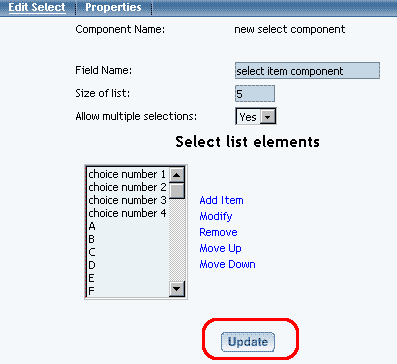
Task: Click the Move Down link
Action: tap(227, 264)
